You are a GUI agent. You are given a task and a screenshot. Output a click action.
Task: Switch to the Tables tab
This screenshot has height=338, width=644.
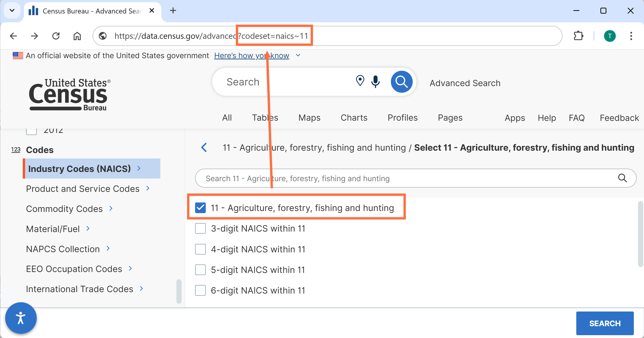pyautogui.click(x=265, y=117)
